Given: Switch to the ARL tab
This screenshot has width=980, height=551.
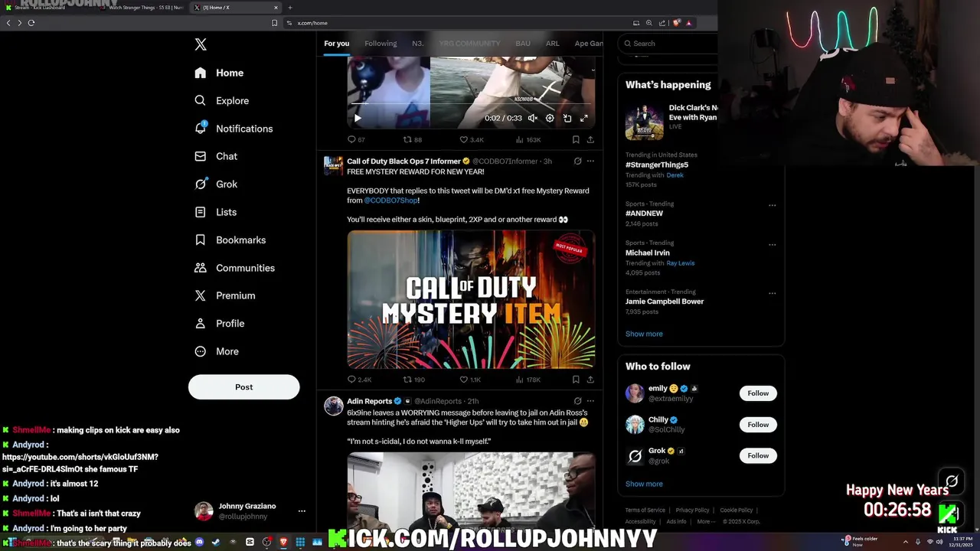Looking at the screenshot, I should 553,44.
